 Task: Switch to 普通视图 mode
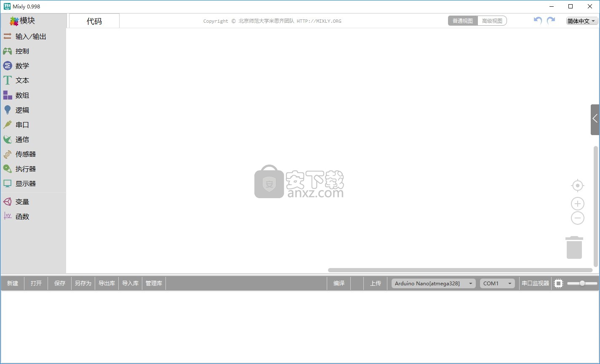pos(463,21)
